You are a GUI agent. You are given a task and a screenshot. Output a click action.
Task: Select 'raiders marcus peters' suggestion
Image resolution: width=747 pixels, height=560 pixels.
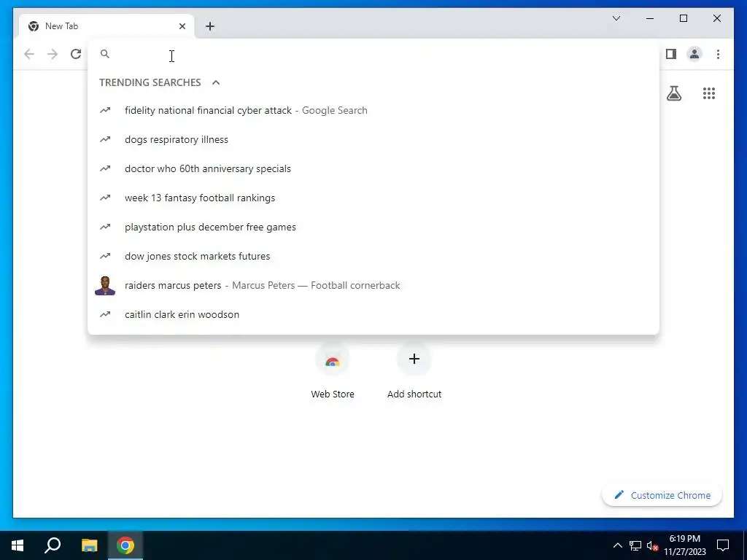(x=373, y=285)
